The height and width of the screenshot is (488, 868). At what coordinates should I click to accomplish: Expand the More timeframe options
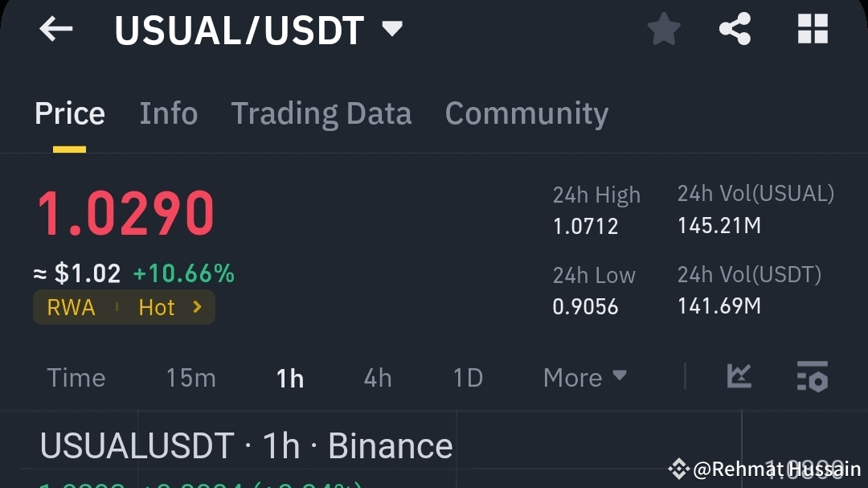coord(584,377)
